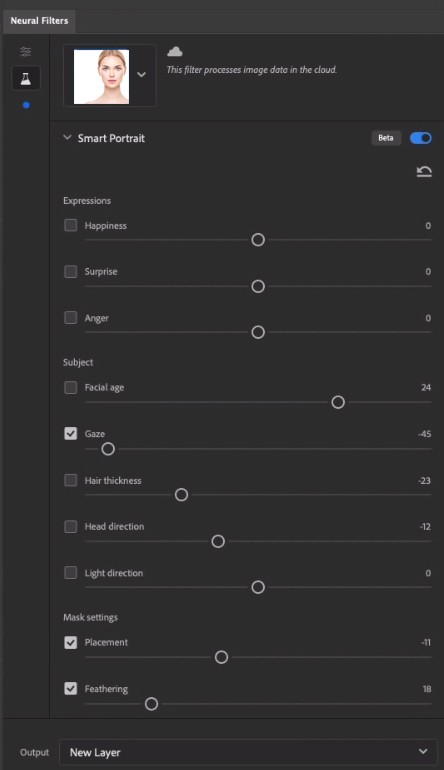Open the All Filters sliders icon
The image size is (444, 770).
26,51
